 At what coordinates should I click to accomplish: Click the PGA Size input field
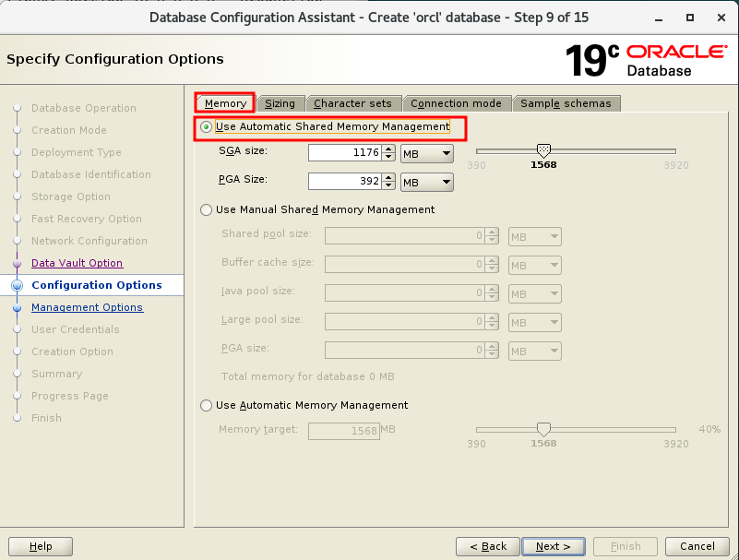pos(344,182)
